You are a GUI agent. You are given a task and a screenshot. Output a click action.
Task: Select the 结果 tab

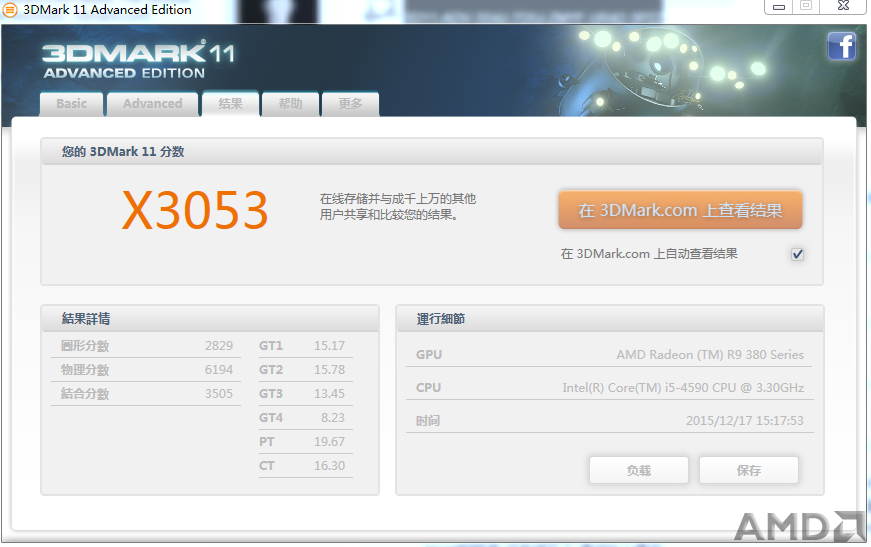click(x=231, y=104)
